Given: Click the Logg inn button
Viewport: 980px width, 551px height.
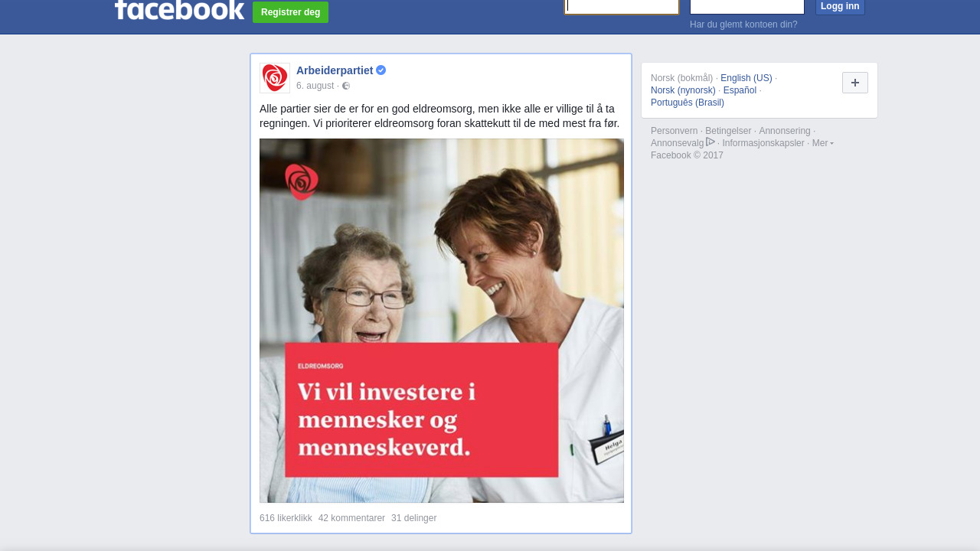Looking at the screenshot, I should (x=840, y=7).
